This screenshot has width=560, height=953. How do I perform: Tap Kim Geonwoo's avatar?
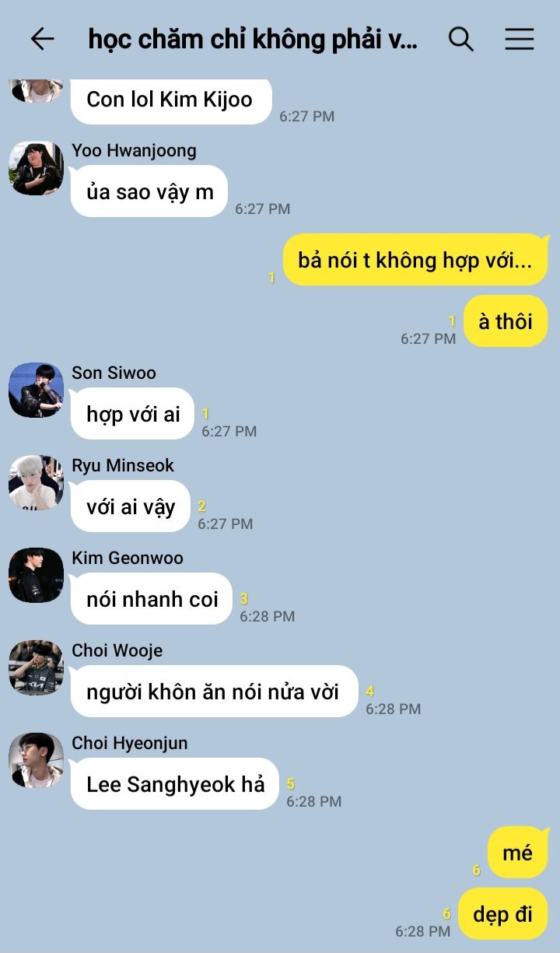click(36, 576)
